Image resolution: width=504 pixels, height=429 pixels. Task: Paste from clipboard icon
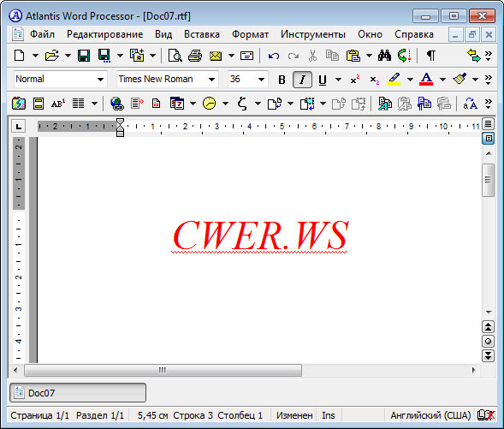pos(353,56)
